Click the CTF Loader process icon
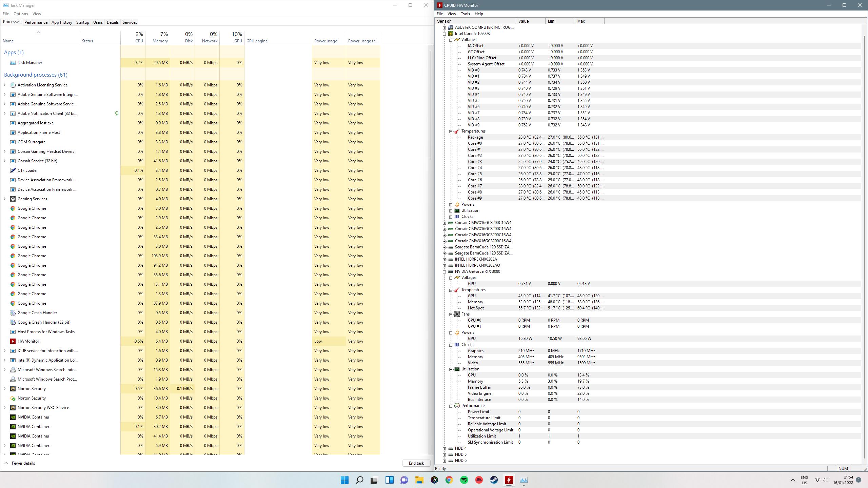 pyautogui.click(x=13, y=170)
